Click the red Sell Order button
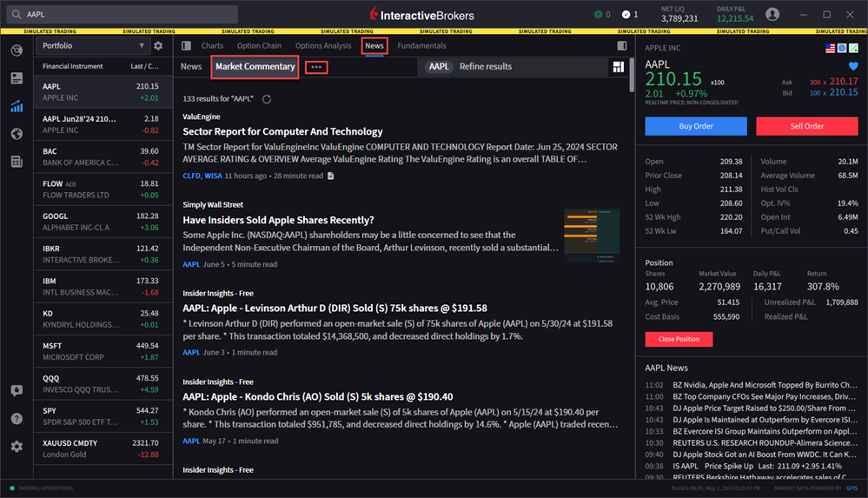Screen dimensions: 868x498 pos(806,126)
